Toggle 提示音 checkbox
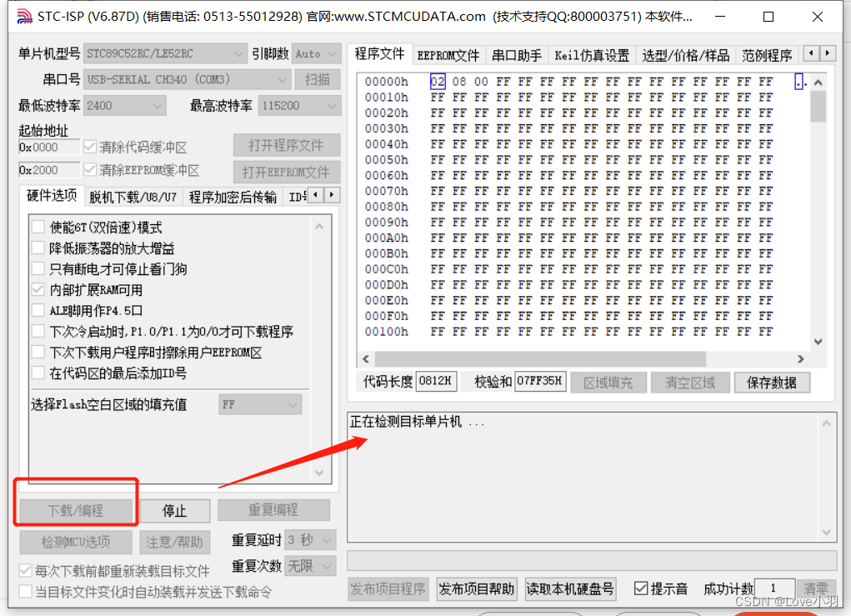 641,588
